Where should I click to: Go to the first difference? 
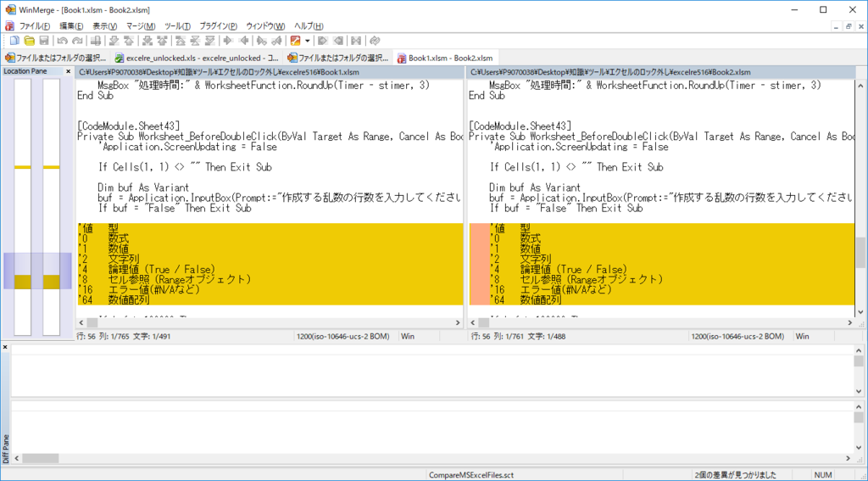pyautogui.click(x=181, y=41)
